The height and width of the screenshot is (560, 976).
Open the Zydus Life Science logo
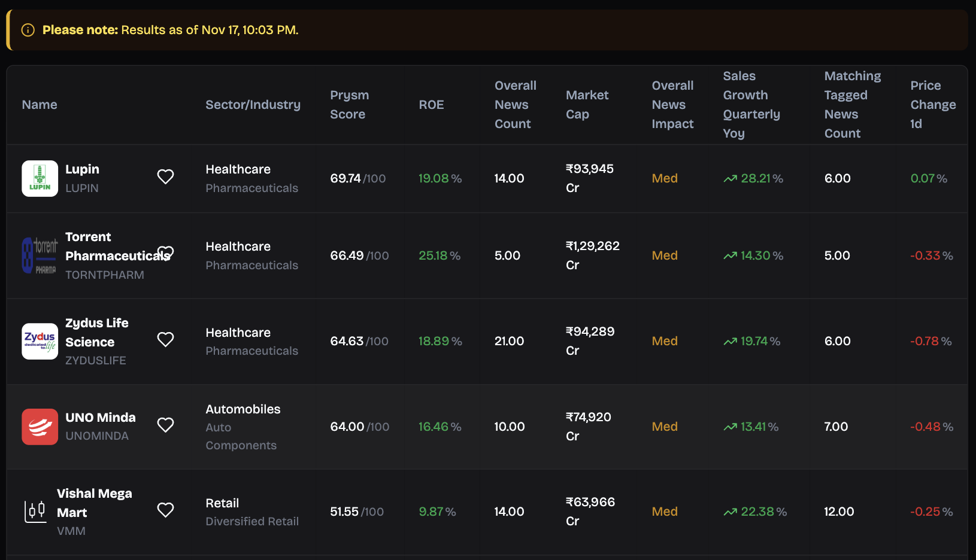pos(40,342)
